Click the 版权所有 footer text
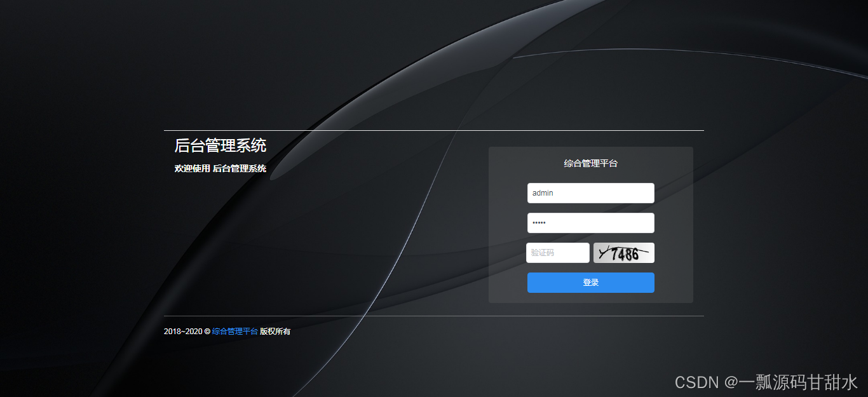868x397 pixels. coord(275,332)
